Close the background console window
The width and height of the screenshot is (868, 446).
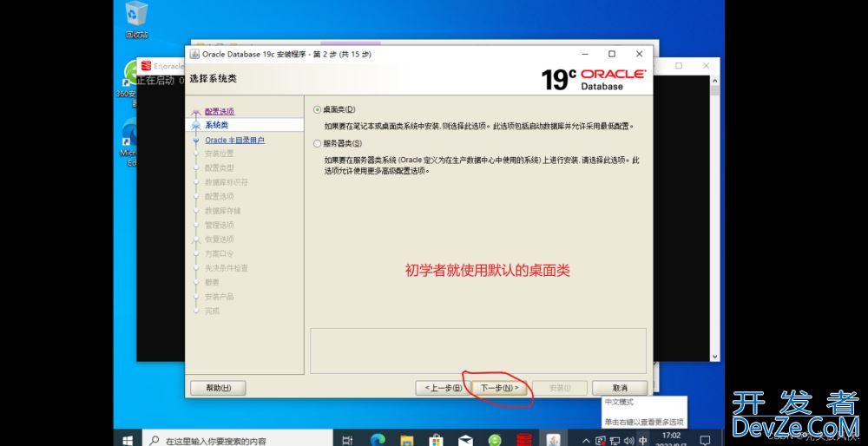tap(707, 66)
